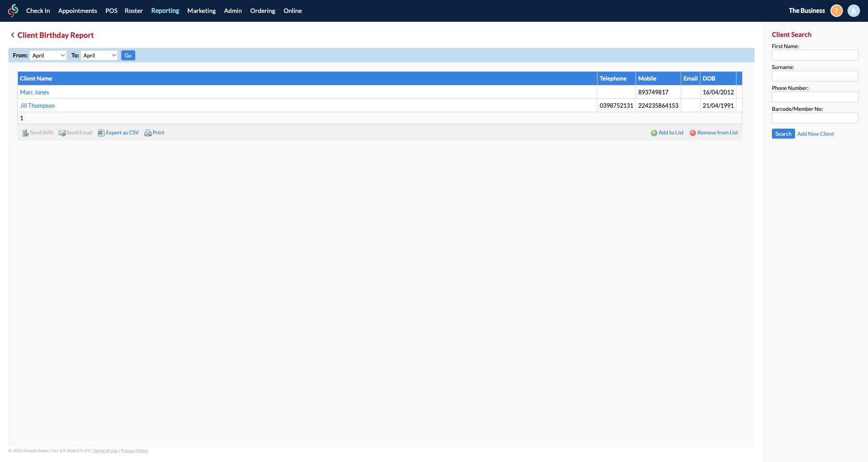This screenshot has height=462, width=868.
Task: Focus the First Name search field
Action: (x=815, y=55)
